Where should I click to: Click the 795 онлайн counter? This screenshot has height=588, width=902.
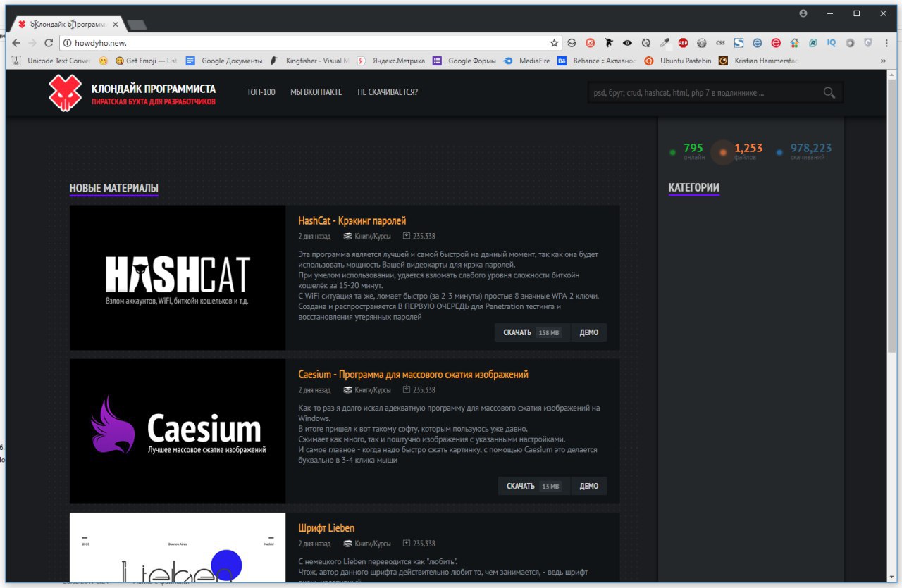687,151
